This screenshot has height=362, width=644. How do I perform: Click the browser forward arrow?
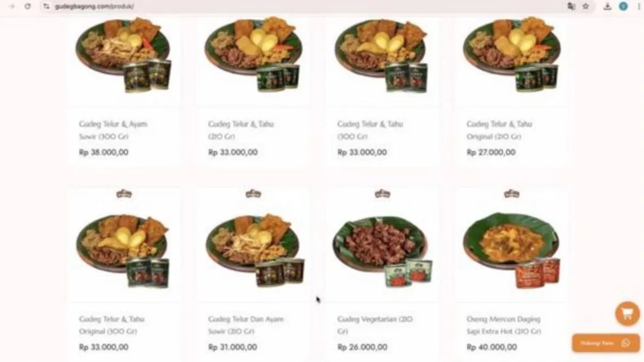12,6
